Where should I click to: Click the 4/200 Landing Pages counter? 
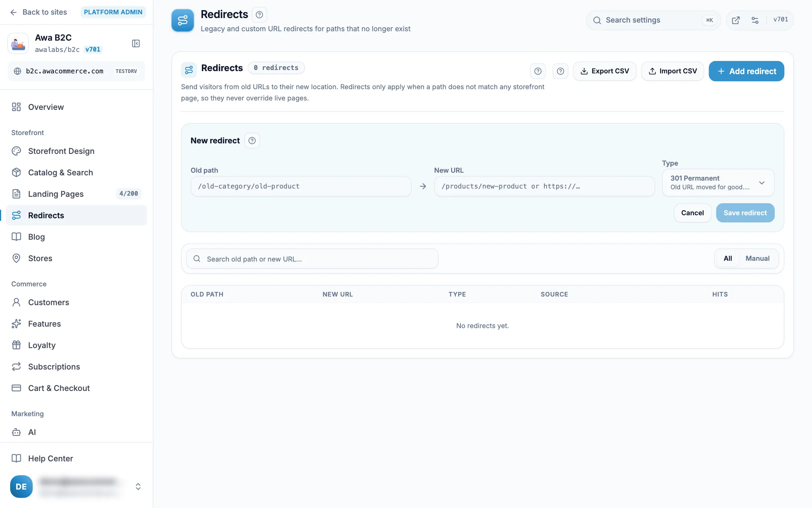[x=129, y=194]
